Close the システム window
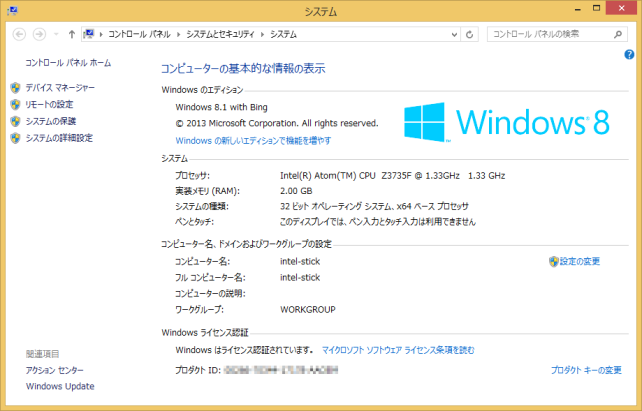Image resolution: width=642 pixels, height=411 pixels. pyautogui.click(x=622, y=8)
